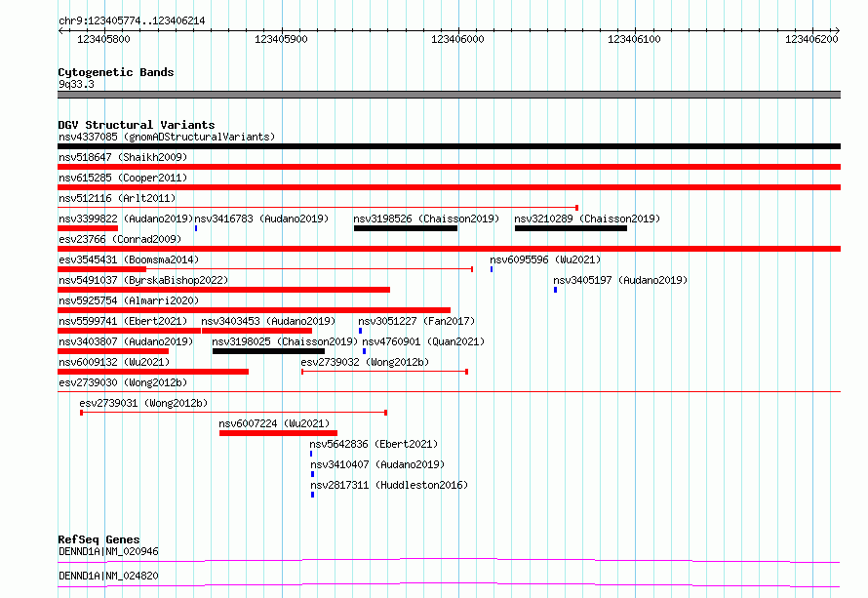Click nsv6009132 (Wu2021) label
868x598 pixels.
[114, 362]
